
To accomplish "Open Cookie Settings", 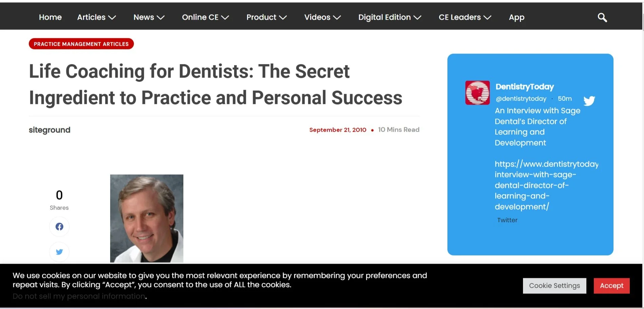I will pos(555,286).
